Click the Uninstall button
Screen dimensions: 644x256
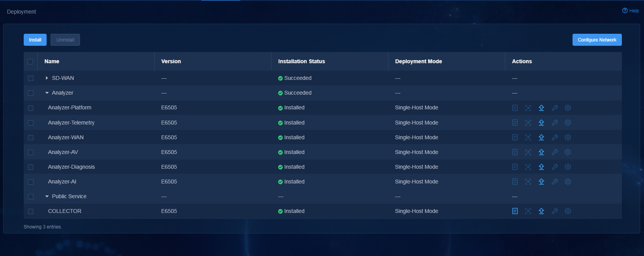point(65,40)
